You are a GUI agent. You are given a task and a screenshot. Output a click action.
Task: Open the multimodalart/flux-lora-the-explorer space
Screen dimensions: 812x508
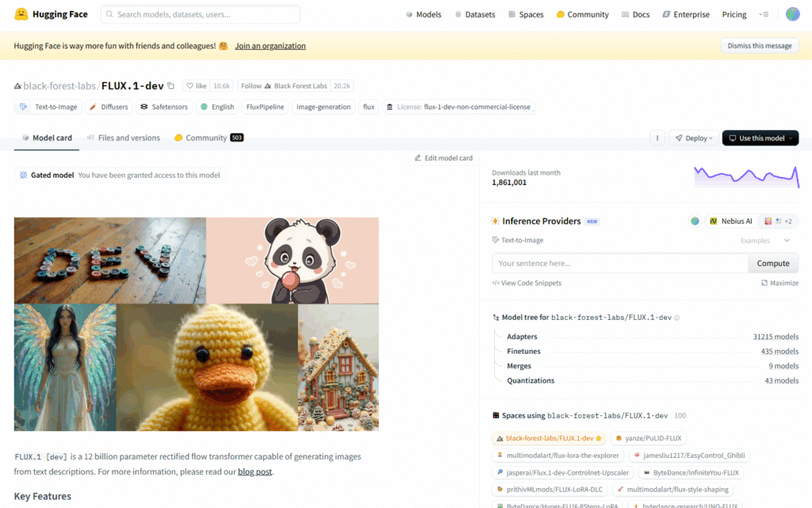coord(558,456)
